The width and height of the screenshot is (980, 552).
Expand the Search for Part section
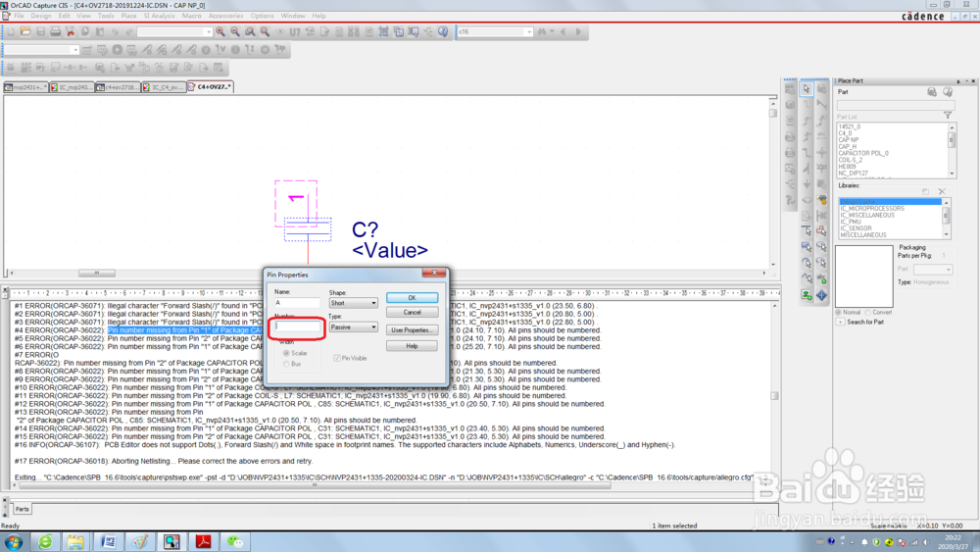click(x=841, y=322)
